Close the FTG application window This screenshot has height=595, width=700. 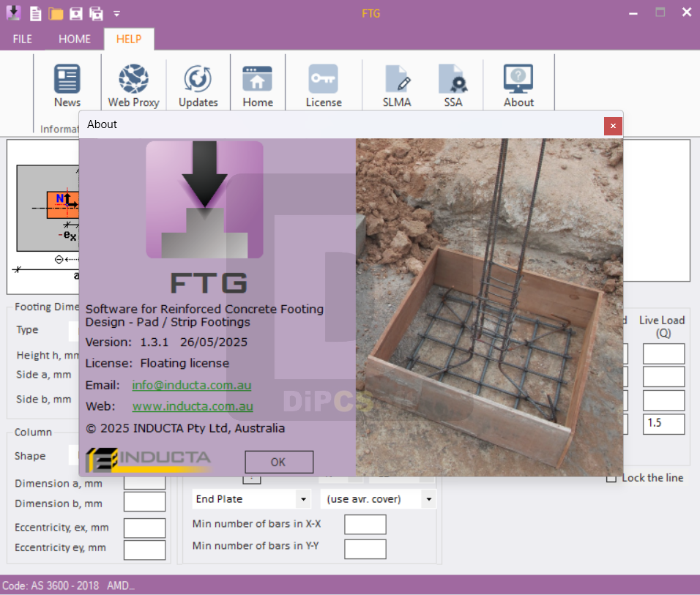(x=687, y=12)
